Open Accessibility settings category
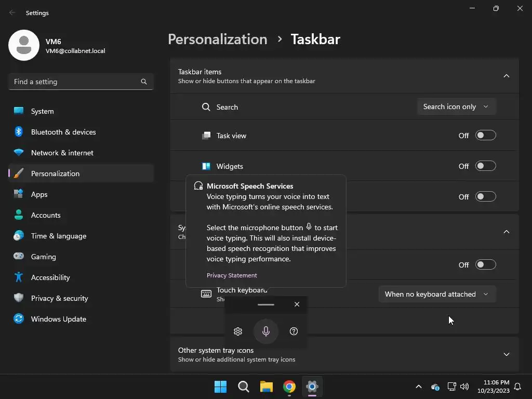 point(81,277)
